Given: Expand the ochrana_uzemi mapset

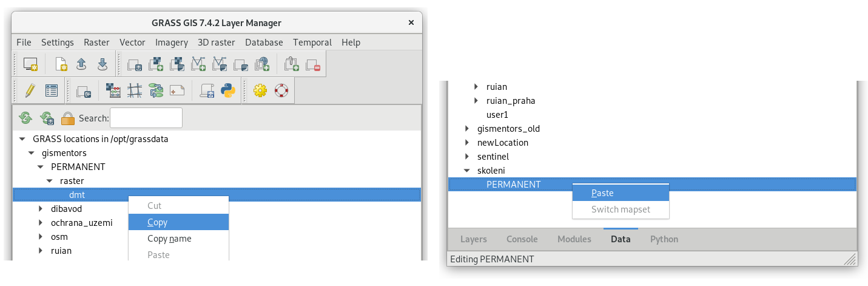Looking at the screenshot, I should tap(41, 223).
